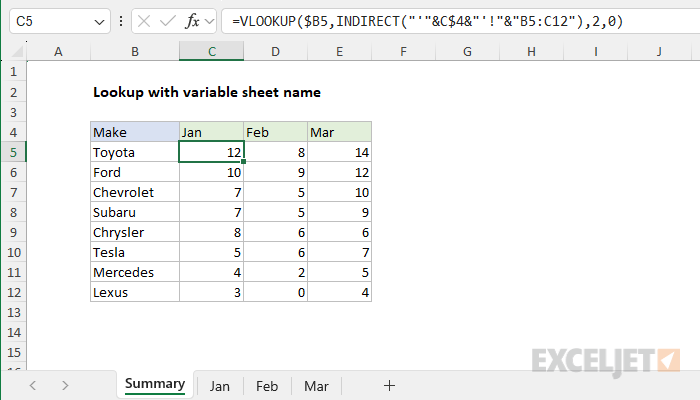Click Toyota's Mar value 14
The width and height of the screenshot is (700, 400).
coord(339,152)
